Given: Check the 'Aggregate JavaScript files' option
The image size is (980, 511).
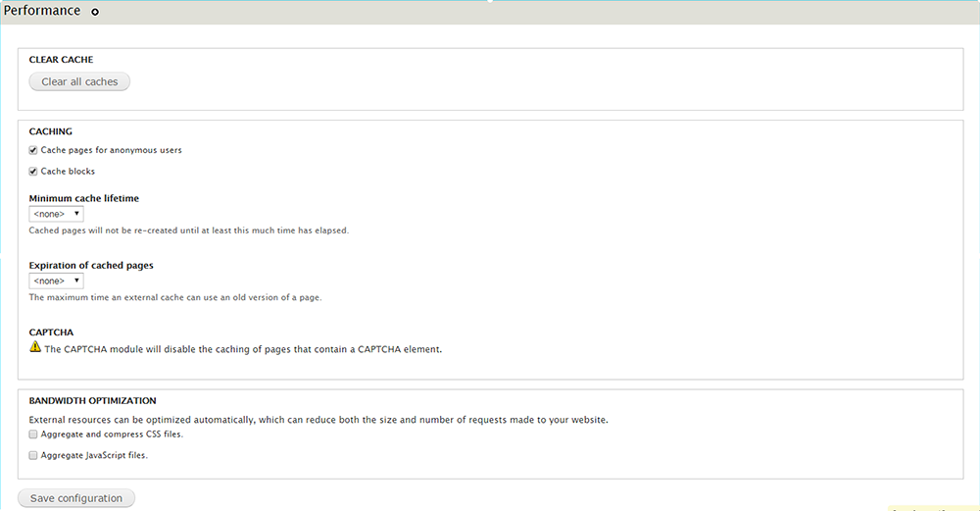Looking at the screenshot, I should coord(33,455).
